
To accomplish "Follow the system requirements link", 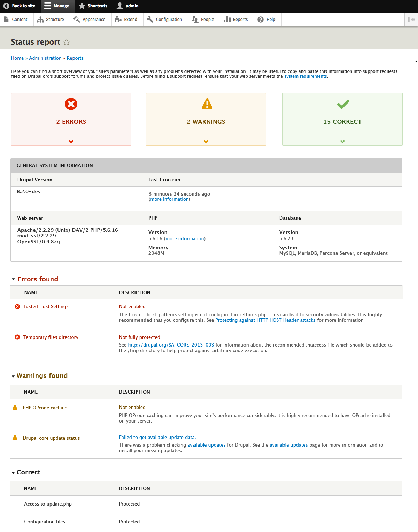I will (x=305, y=76).
